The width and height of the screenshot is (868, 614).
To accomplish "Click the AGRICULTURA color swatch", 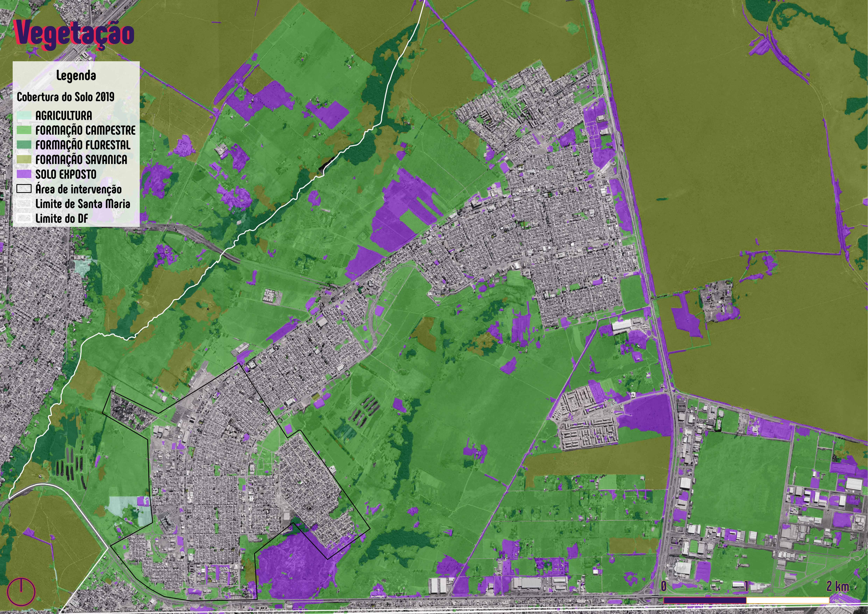I will pyautogui.click(x=24, y=115).
